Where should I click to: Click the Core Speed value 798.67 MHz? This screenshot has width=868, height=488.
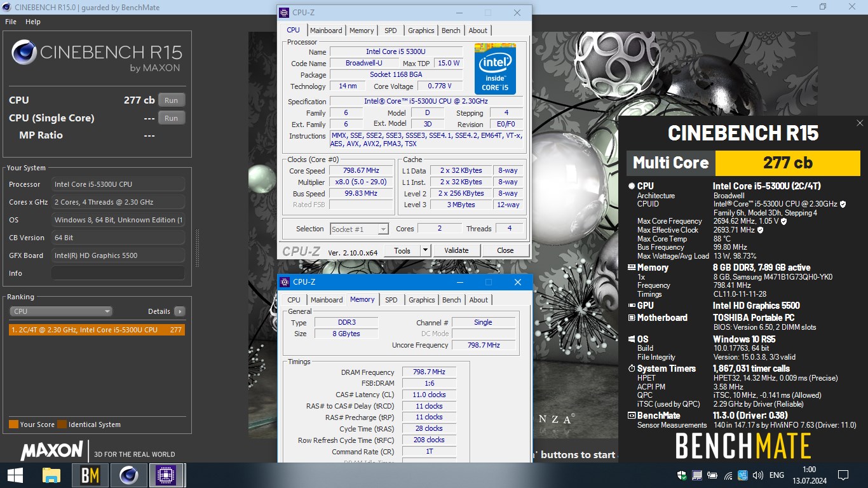point(361,171)
